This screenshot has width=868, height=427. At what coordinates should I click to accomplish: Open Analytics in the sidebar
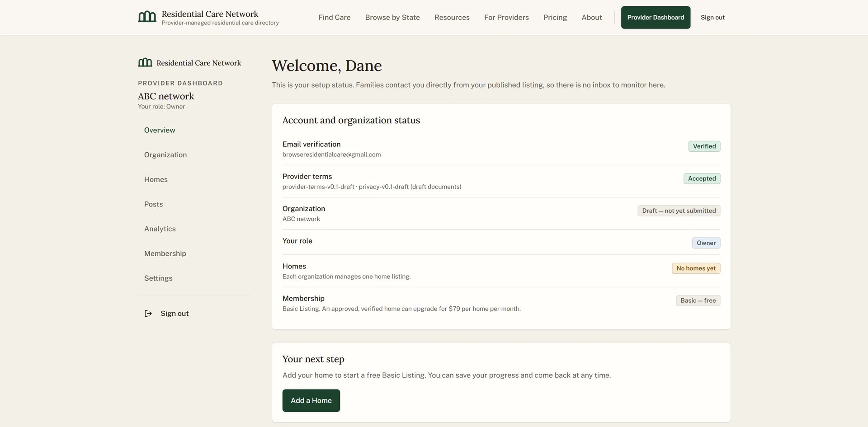click(x=160, y=229)
